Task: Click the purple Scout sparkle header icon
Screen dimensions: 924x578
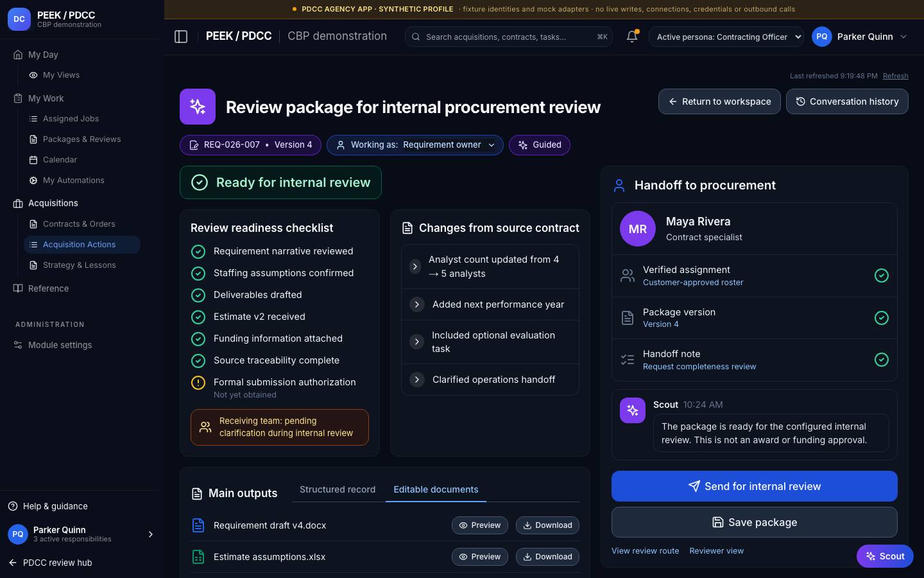Action: pyautogui.click(x=198, y=107)
